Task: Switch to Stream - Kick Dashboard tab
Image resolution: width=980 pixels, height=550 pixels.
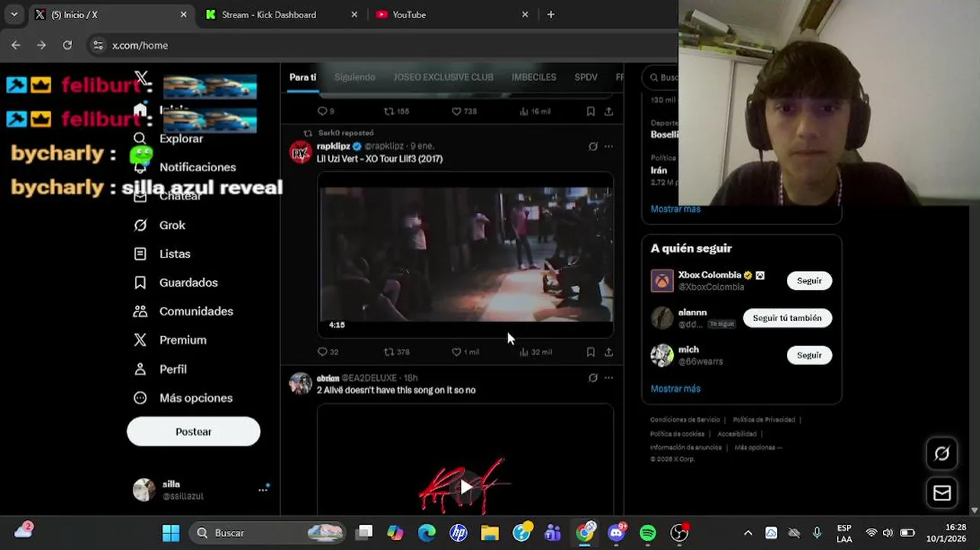Action: tap(280, 15)
